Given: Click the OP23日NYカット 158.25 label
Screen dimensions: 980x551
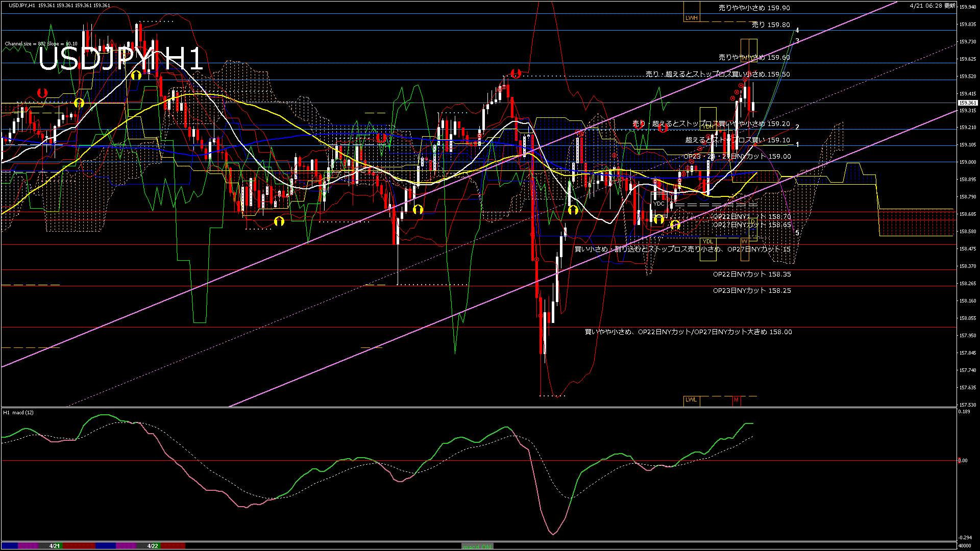Looking at the screenshot, I should (x=752, y=291).
